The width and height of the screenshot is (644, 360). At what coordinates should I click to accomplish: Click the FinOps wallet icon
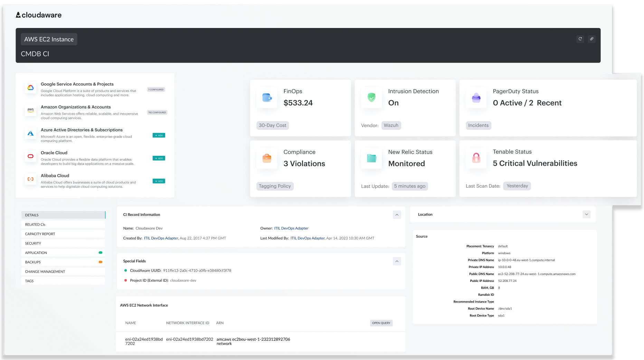pos(267,98)
